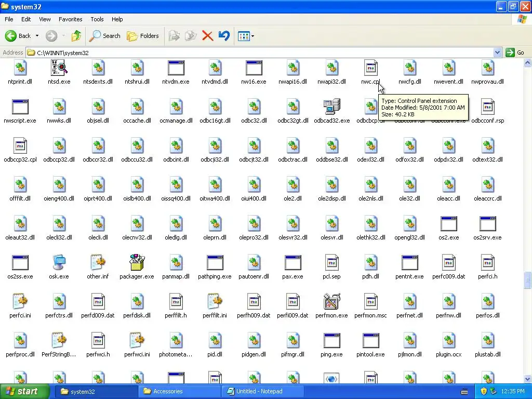Open the Edit menu
Viewport: 532px width, 399px height.
tap(26, 19)
